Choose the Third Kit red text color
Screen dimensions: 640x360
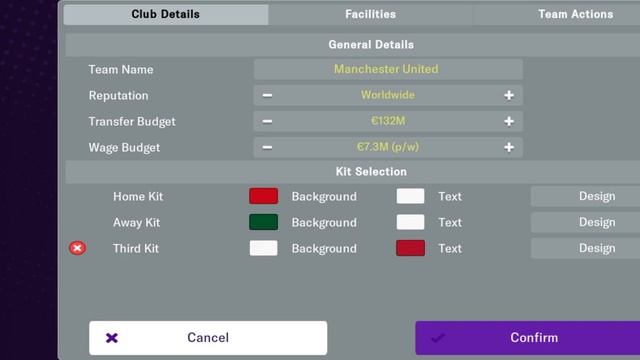(410, 248)
